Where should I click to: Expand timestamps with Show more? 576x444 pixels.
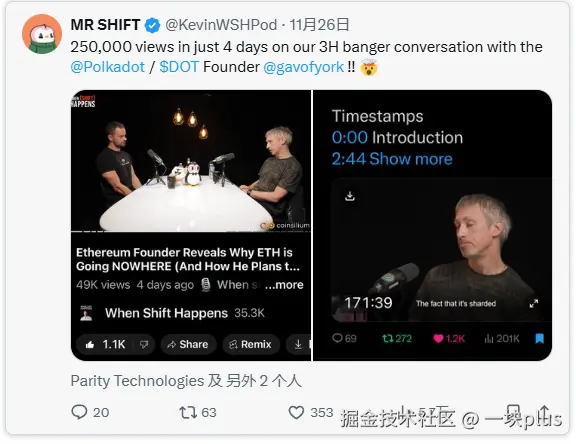411,159
